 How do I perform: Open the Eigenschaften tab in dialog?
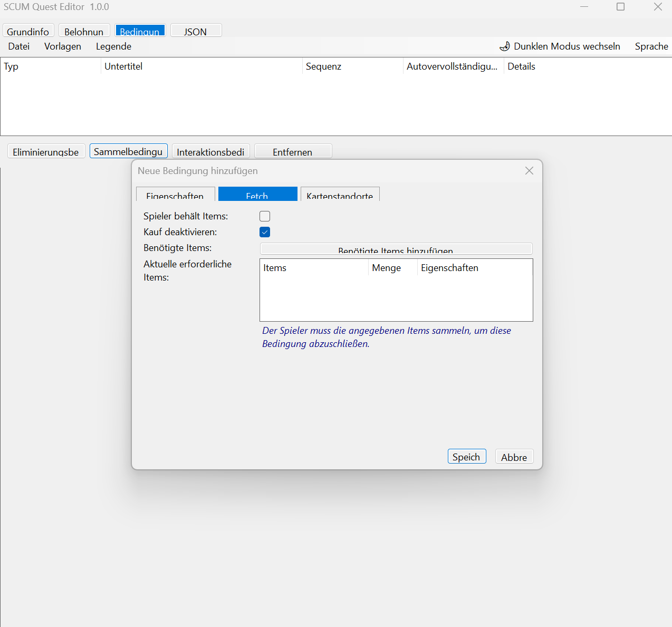tap(175, 195)
